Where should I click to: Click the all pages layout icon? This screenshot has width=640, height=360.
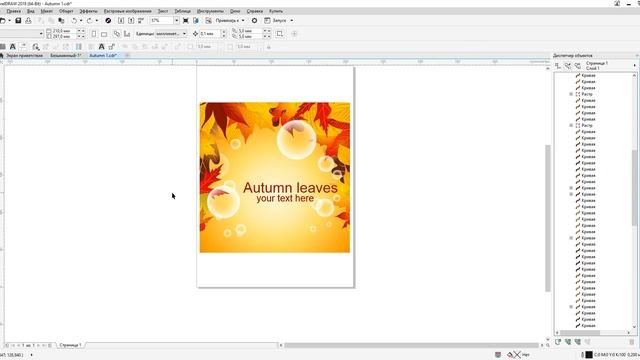point(117,34)
